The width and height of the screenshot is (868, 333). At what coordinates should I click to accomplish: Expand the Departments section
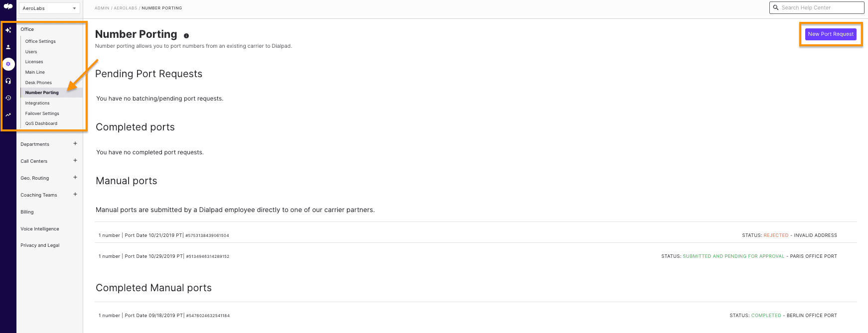point(75,143)
